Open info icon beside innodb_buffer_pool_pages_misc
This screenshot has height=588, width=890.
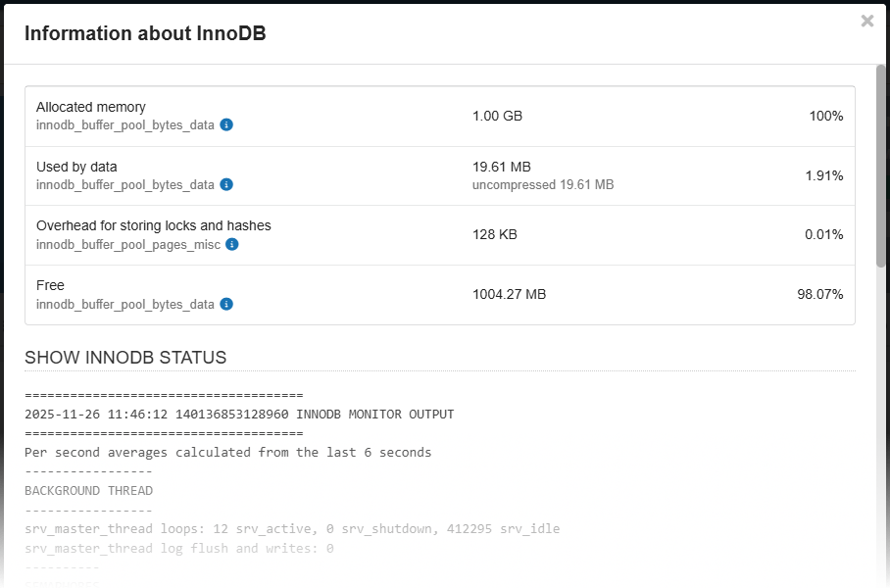232,244
